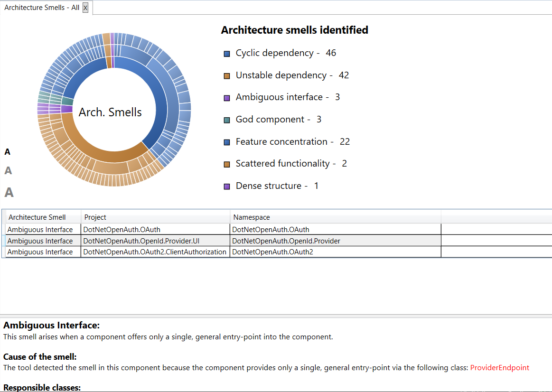552x392 pixels.
Task: Sort by Project column header
Action: pyautogui.click(x=95, y=217)
